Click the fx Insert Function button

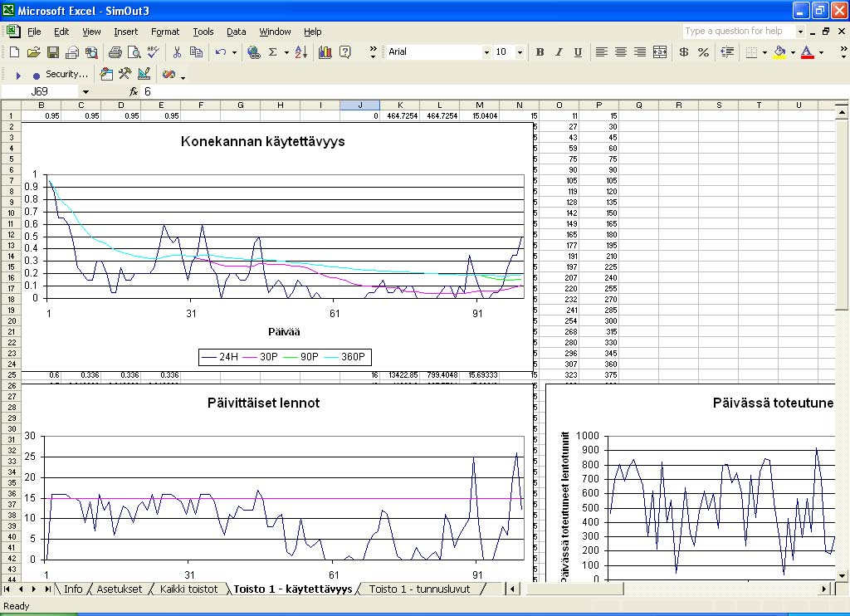point(134,91)
